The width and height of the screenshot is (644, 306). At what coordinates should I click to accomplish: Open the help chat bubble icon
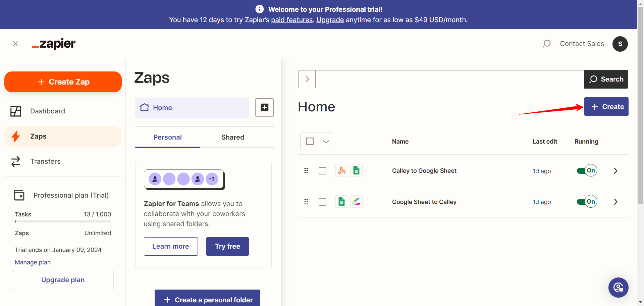coord(619,288)
